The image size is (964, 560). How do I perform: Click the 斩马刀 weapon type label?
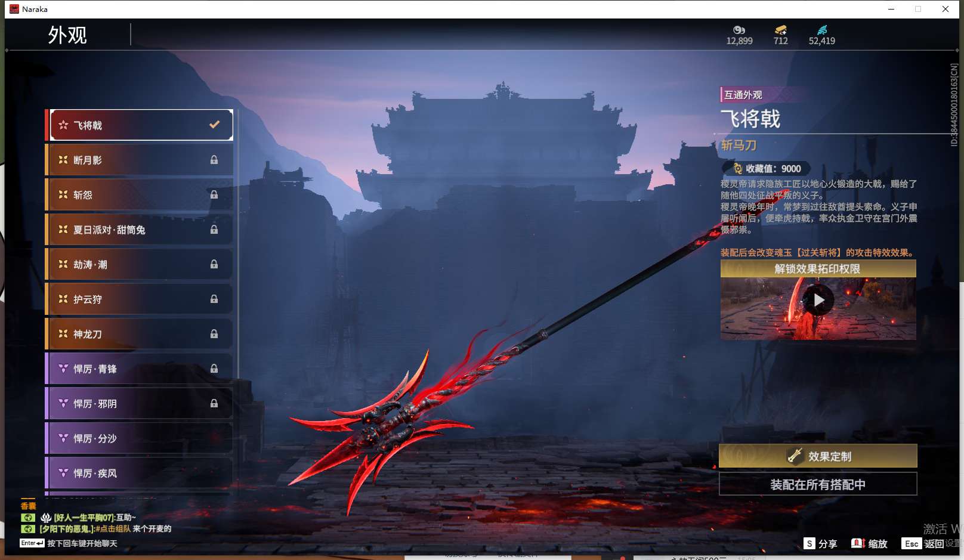coord(739,145)
